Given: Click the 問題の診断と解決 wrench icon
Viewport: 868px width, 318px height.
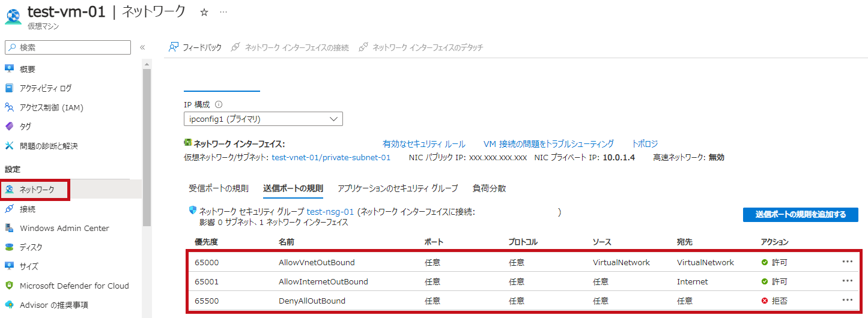Looking at the screenshot, I should 9,146.
